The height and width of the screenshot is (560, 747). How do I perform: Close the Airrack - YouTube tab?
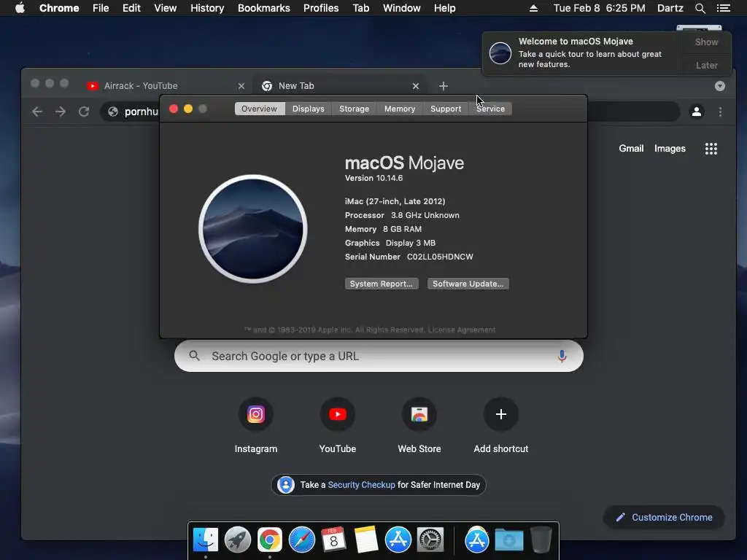241,86
